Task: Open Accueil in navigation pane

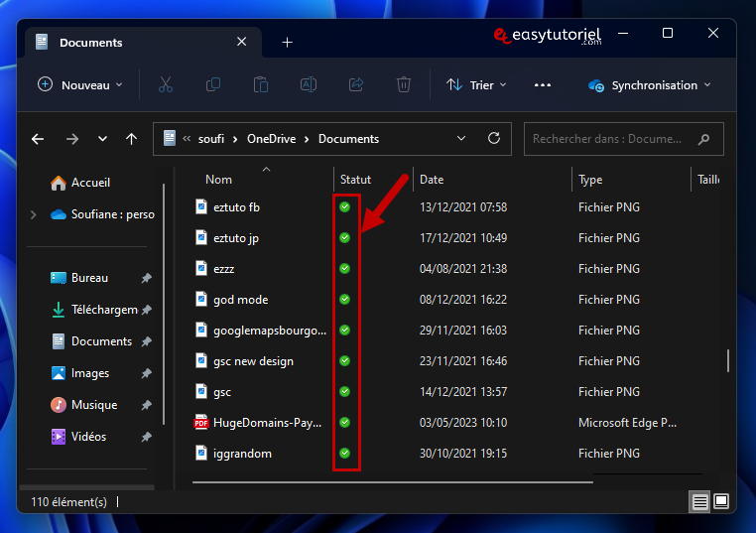Action: (81, 183)
